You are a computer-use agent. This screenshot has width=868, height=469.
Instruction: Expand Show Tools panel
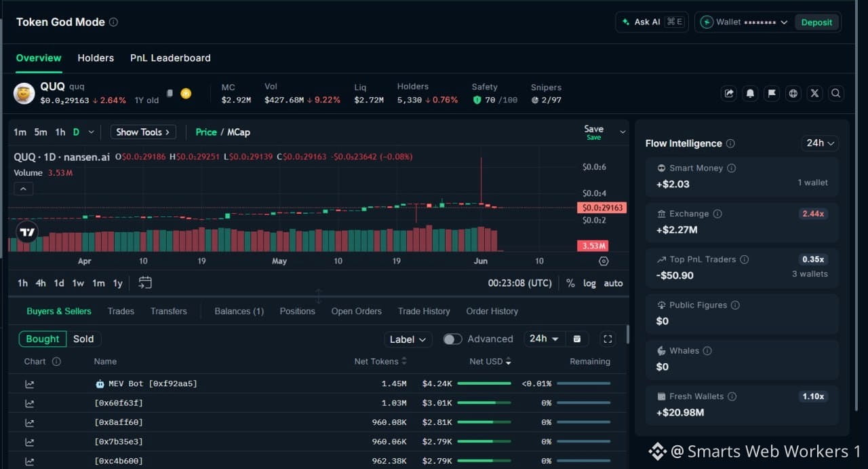pos(143,132)
